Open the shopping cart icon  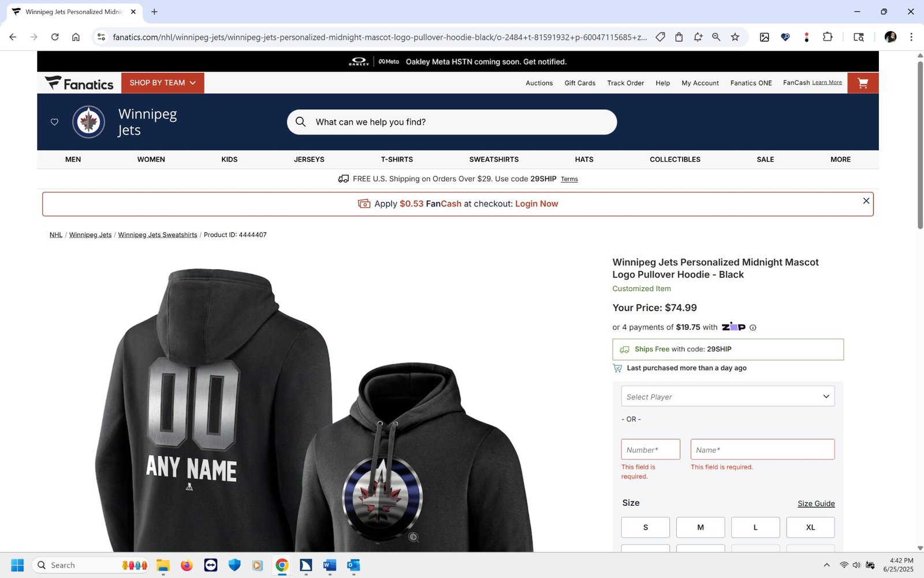pos(863,83)
